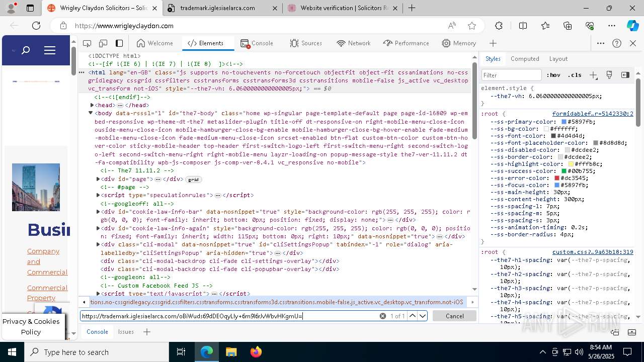Open the Layout tab

click(x=558, y=59)
